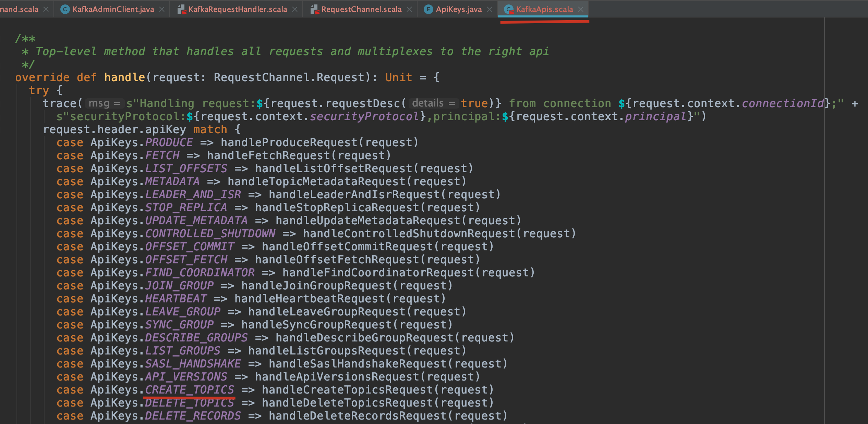Close the partially visible 'mand.scala' tab
This screenshot has width=868, height=424.
46,10
